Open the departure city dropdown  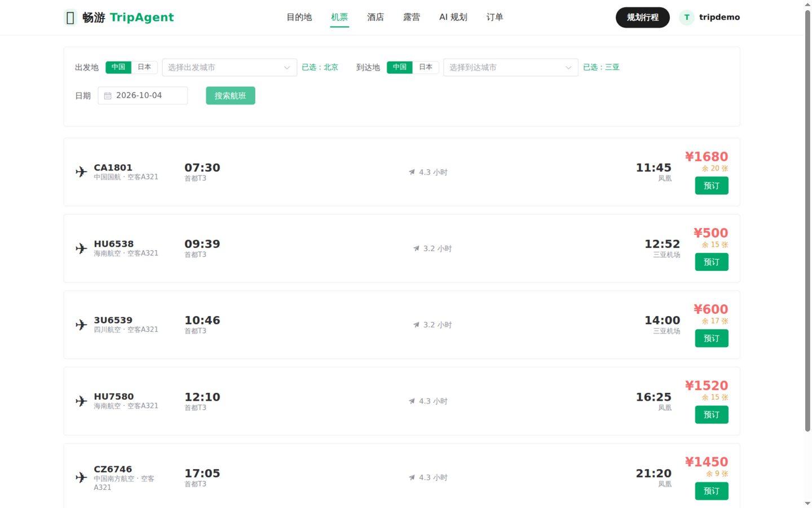(x=230, y=67)
